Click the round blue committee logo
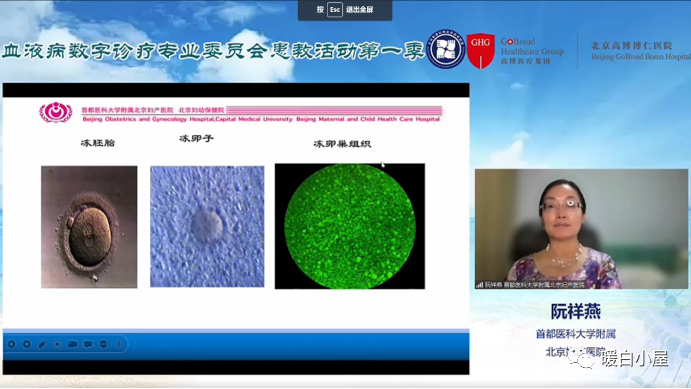Viewport: 691px width, 389px height. 446,49
